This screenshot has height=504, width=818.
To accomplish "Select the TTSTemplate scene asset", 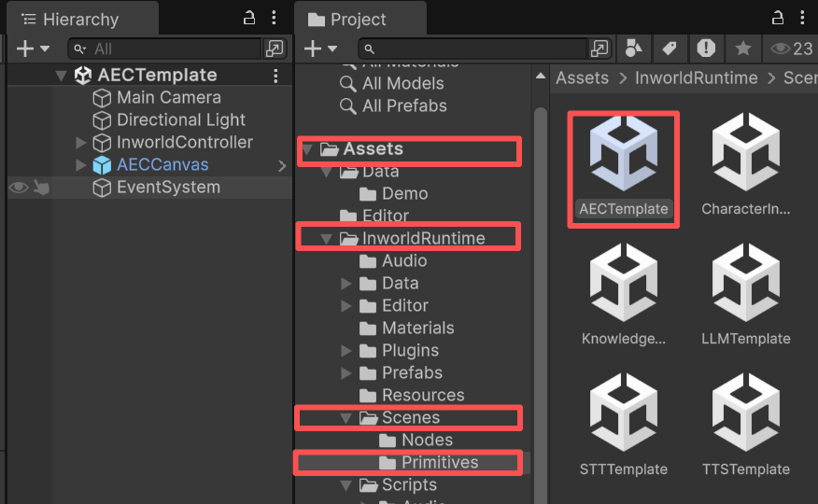I will click(746, 425).
